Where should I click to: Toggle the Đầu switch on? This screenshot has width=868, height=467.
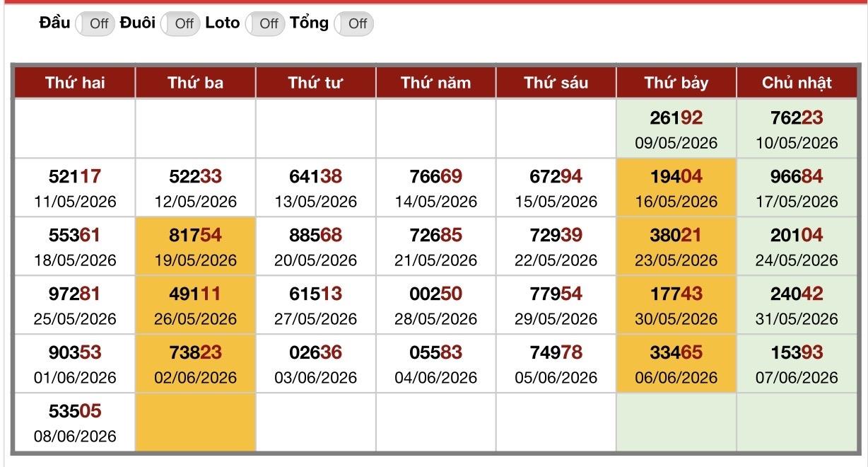pyautogui.click(x=95, y=23)
